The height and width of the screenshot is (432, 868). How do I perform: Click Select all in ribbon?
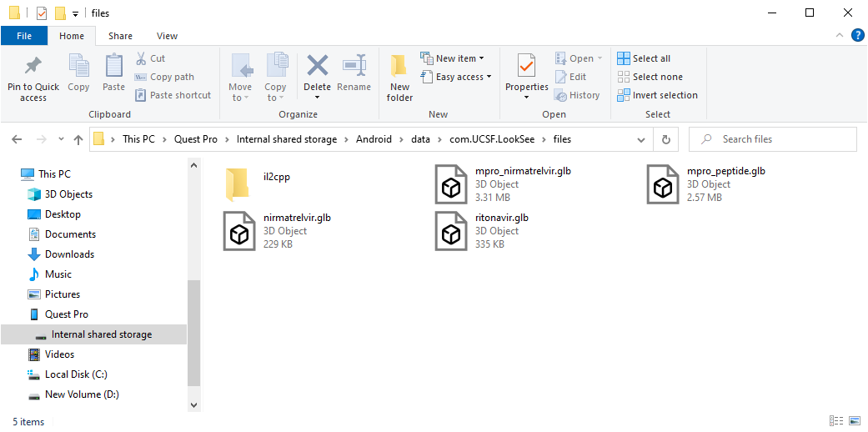tap(644, 58)
